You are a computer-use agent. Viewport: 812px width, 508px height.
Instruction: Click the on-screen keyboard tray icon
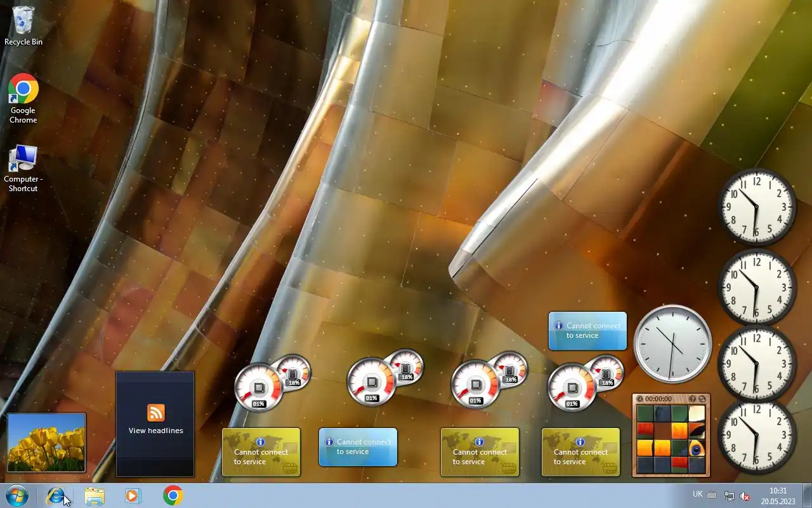712,495
